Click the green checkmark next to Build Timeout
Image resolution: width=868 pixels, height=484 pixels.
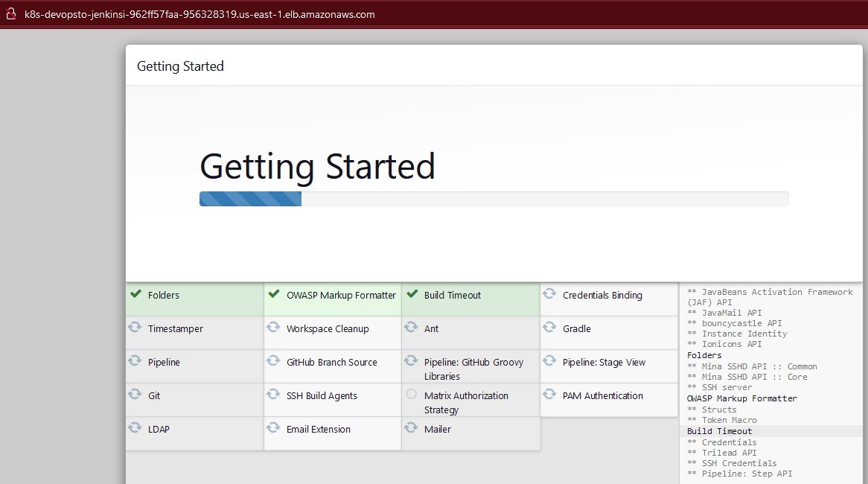point(412,294)
